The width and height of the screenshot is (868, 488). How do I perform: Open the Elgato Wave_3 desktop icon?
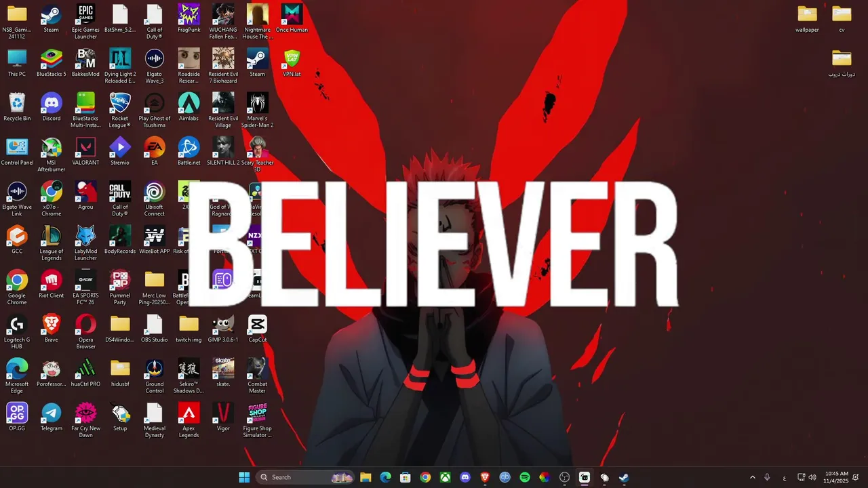click(x=155, y=66)
